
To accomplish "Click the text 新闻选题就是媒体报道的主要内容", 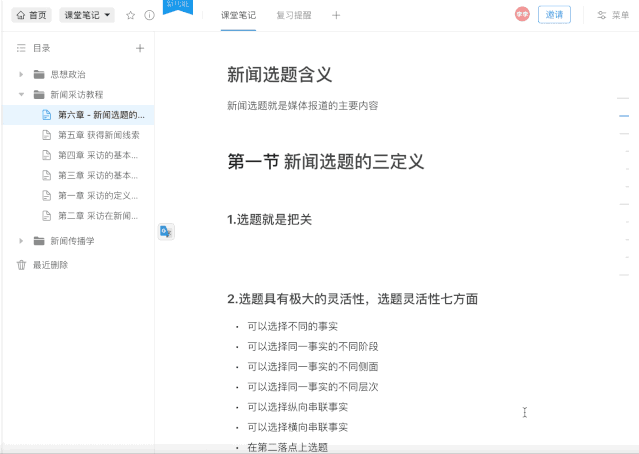I will pyautogui.click(x=302, y=106).
